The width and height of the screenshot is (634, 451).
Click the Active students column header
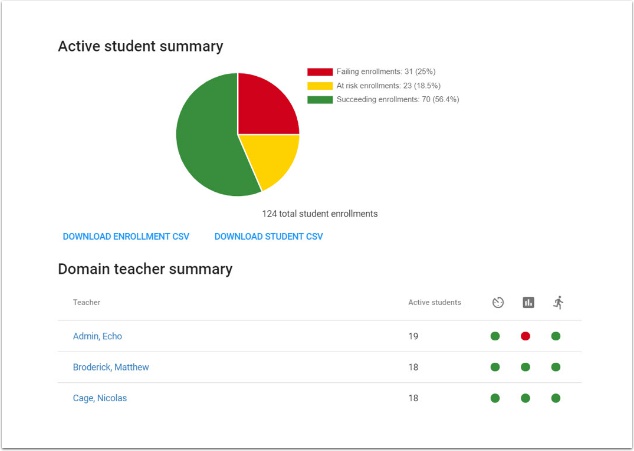point(435,302)
